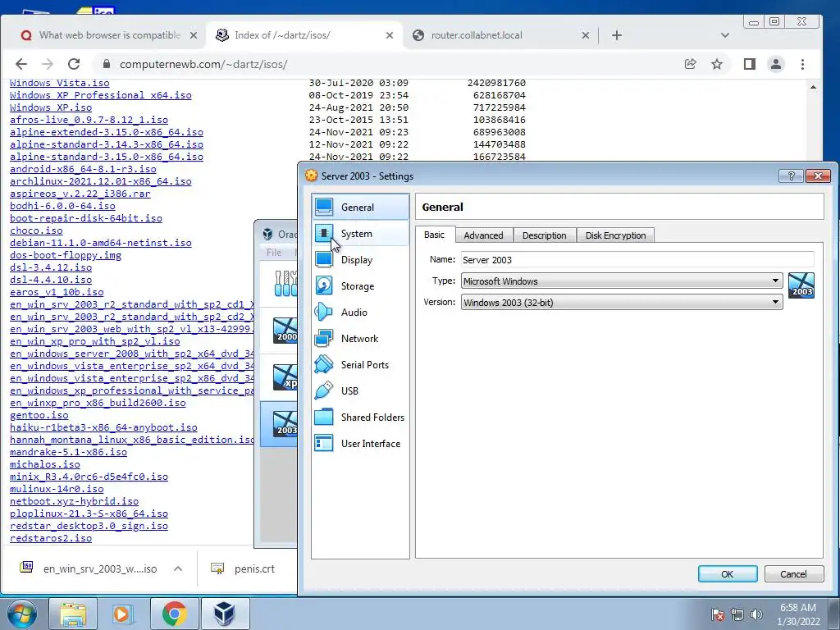Open link debian-11.1.0-amd64-netinst.iso
840x630 pixels.
[100, 243]
